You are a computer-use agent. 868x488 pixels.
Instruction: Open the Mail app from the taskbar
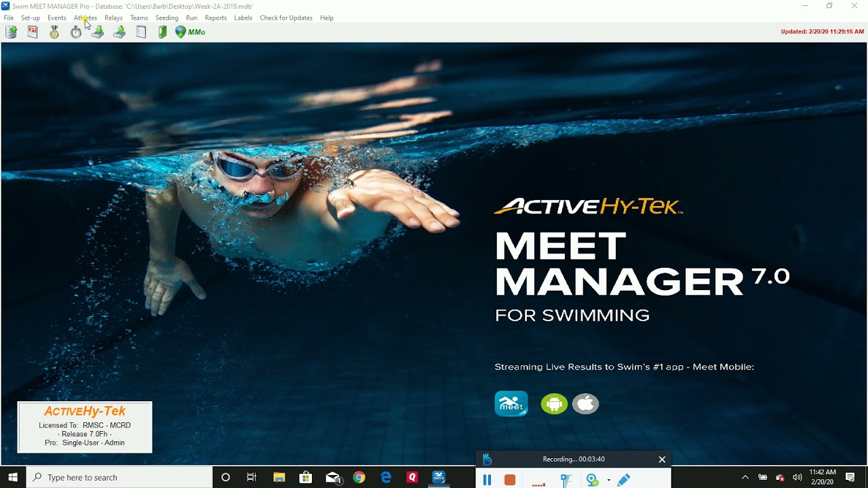click(x=333, y=477)
